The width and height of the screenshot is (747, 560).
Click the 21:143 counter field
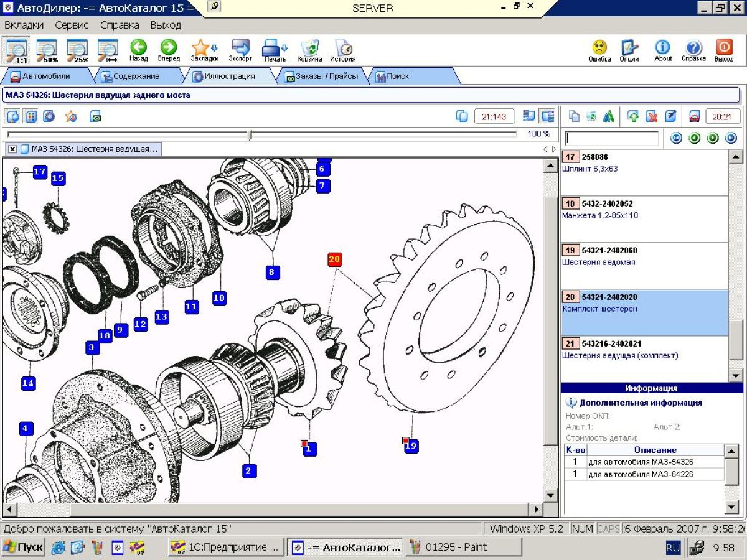494,116
